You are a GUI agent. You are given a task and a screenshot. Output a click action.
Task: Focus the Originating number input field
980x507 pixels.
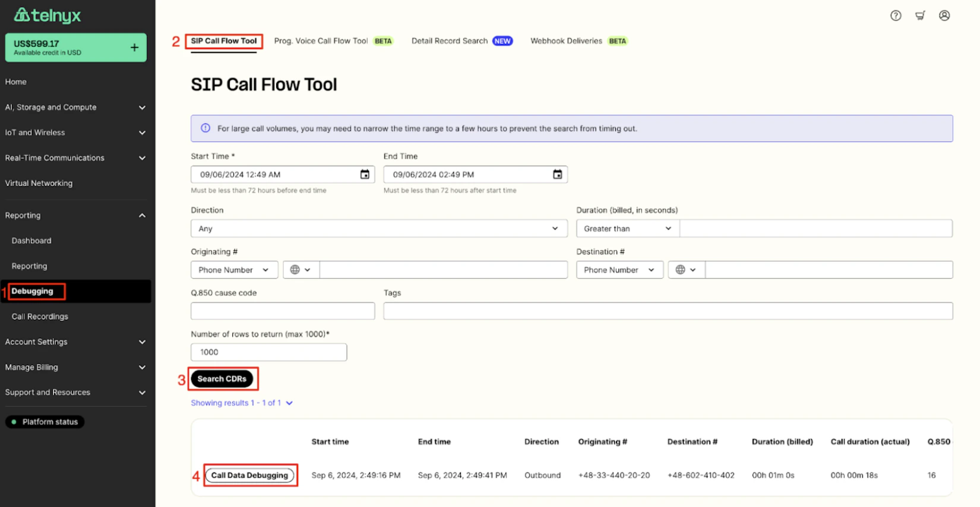tap(444, 270)
